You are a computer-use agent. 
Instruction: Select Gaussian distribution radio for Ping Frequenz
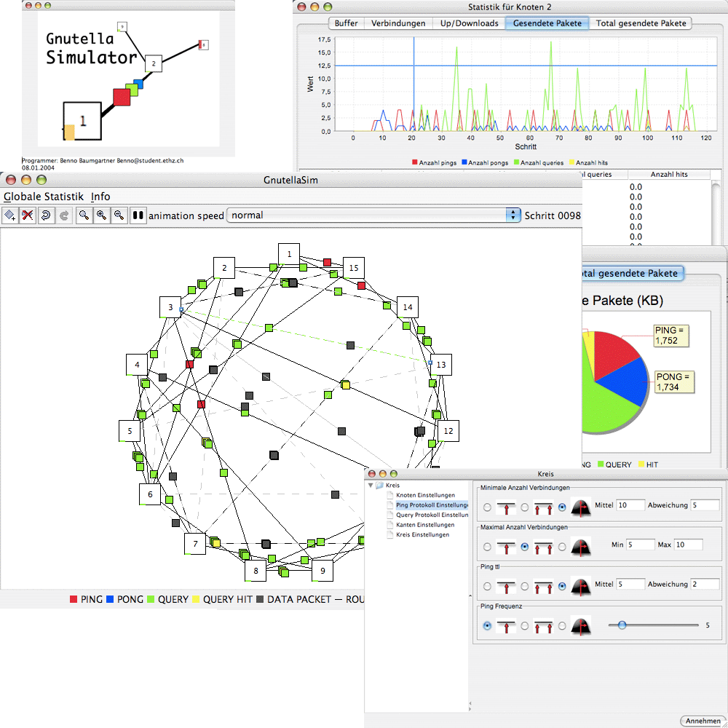[562, 625]
